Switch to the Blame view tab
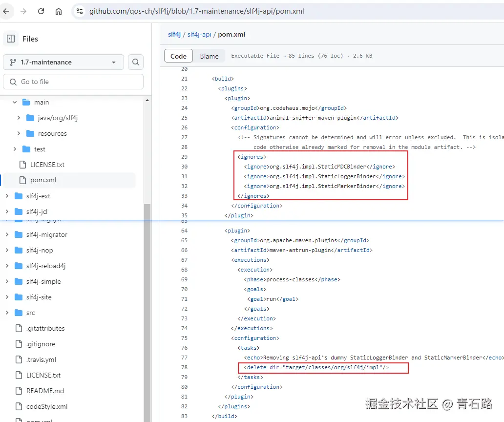The width and height of the screenshot is (504, 422). coord(209,56)
